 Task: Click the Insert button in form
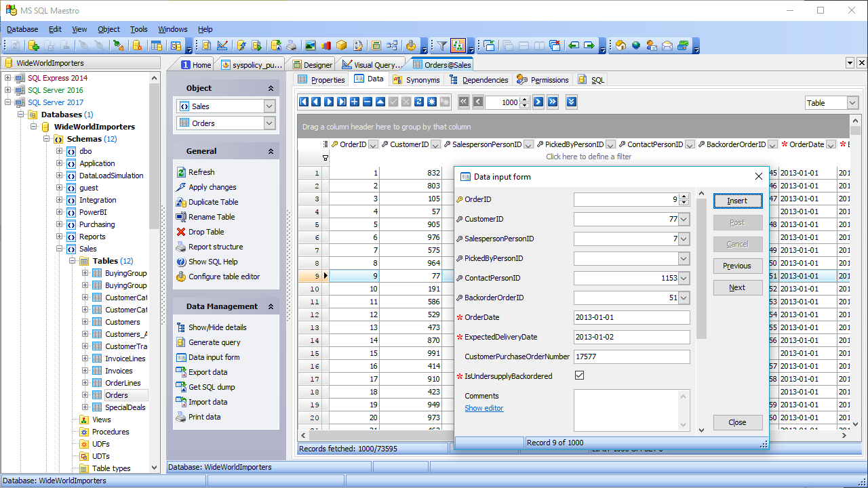tap(737, 201)
